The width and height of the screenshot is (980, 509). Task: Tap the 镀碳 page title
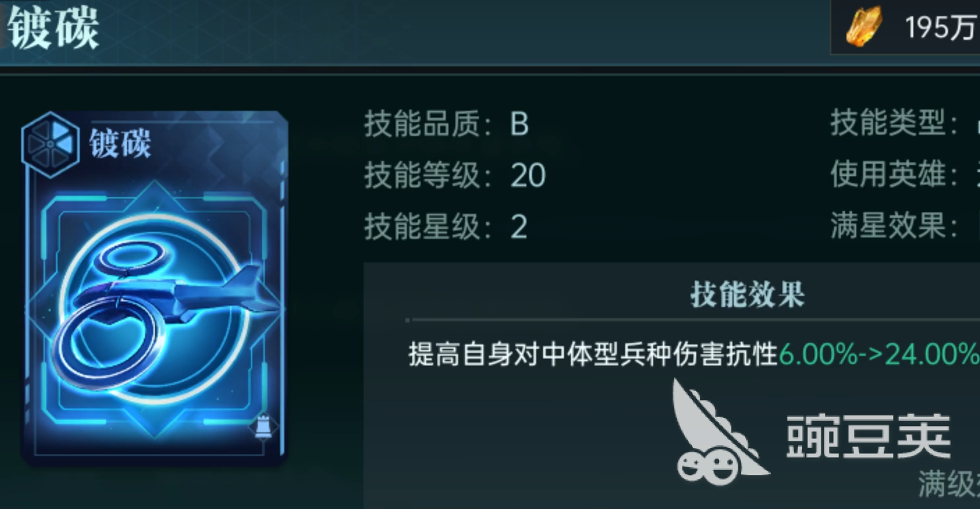point(54,27)
